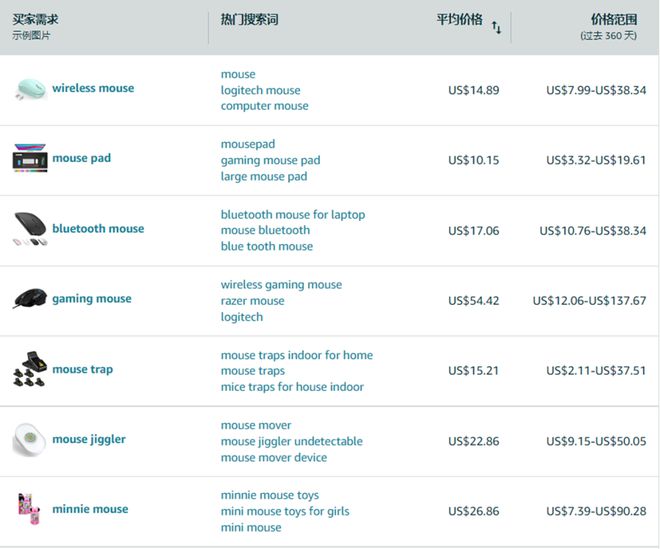
Task: Open the wireless mouse niche link
Action: [93, 88]
